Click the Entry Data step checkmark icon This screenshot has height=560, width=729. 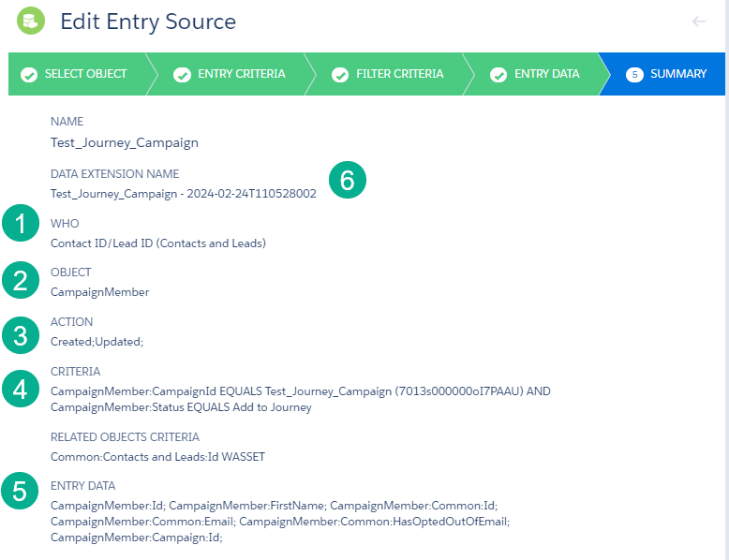point(498,74)
